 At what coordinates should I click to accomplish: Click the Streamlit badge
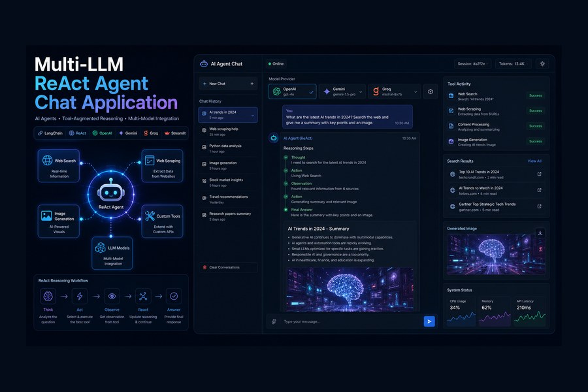pos(175,133)
